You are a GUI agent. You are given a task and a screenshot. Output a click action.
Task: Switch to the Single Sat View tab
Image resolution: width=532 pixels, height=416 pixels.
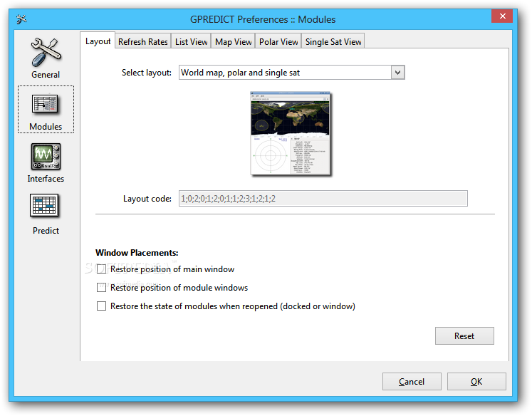tap(333, 42)
